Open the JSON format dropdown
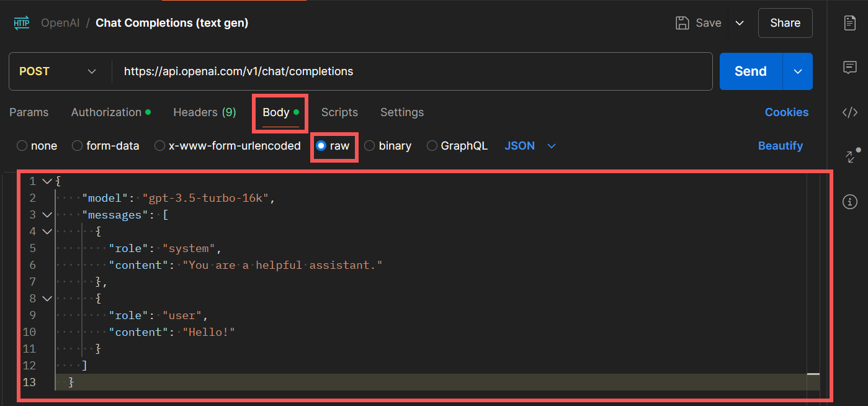 [x=530, y=146]
